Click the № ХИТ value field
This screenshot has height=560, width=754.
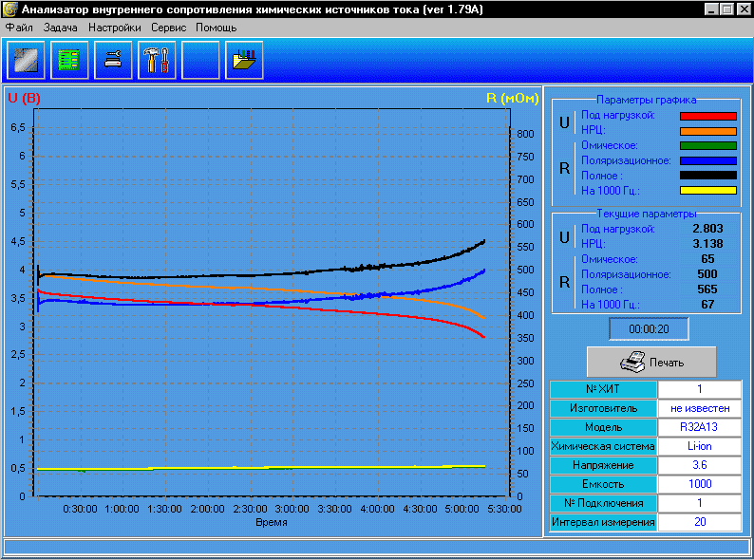tap(700, 389)
